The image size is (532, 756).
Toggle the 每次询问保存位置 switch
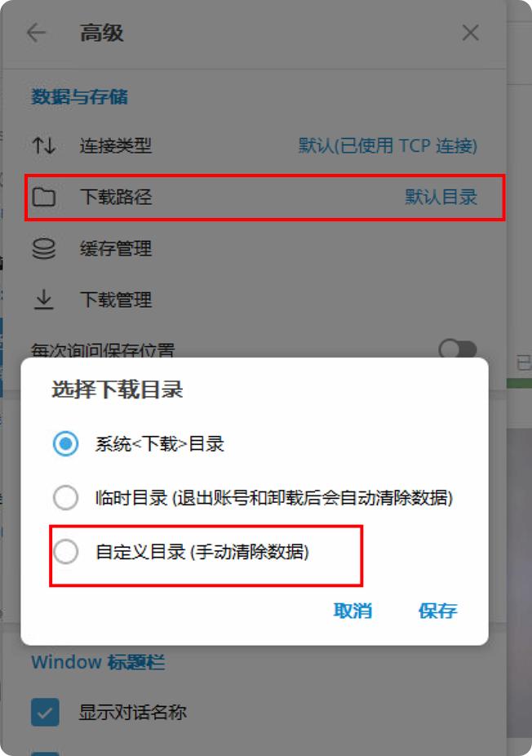(458, 349)
